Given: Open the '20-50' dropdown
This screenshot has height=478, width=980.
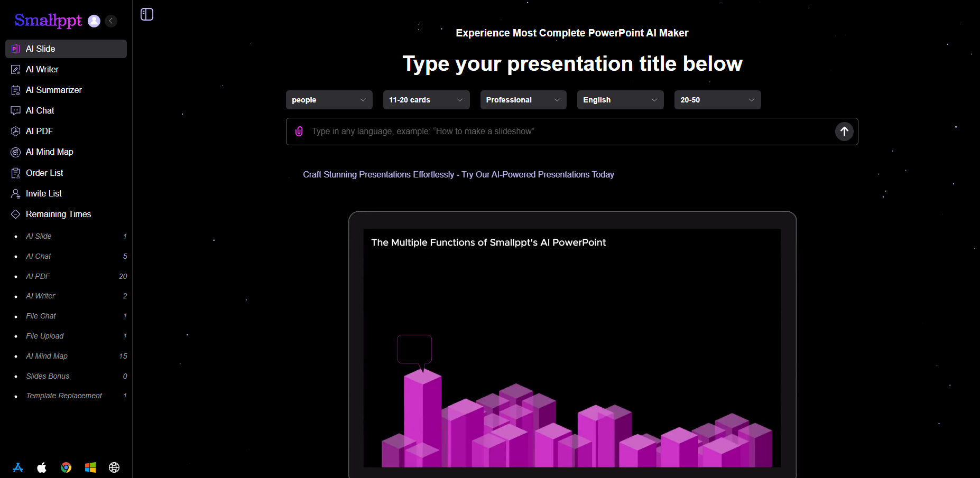Looking at the screenshot, I should pos(718,100).
